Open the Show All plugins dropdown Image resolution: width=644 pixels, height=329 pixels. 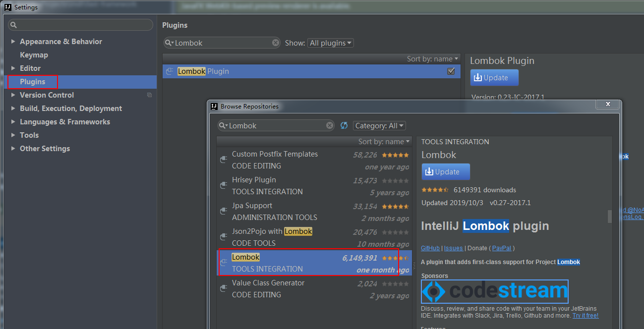(x=331, y=43)
